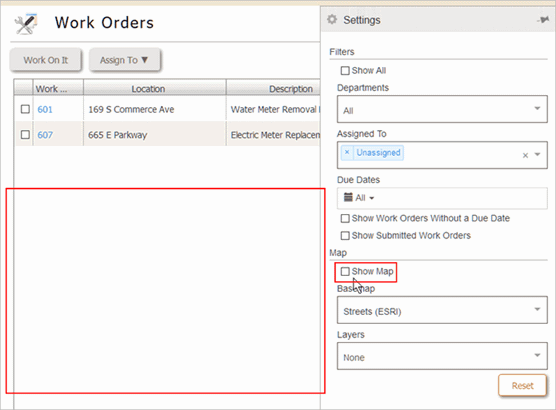Expand the Assigned To dropdown arrow
Screen dimensions: 556x410
[538, 155]
